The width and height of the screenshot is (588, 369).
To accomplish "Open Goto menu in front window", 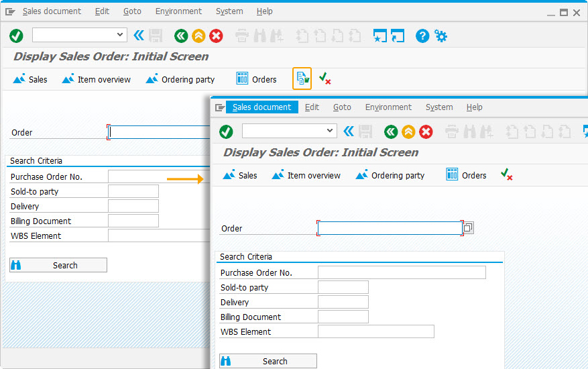I will point(342,107).
